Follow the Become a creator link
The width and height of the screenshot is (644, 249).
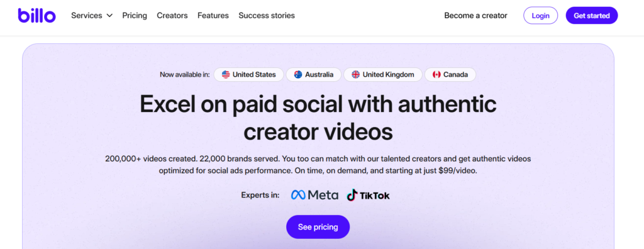(x=475, y=16)
